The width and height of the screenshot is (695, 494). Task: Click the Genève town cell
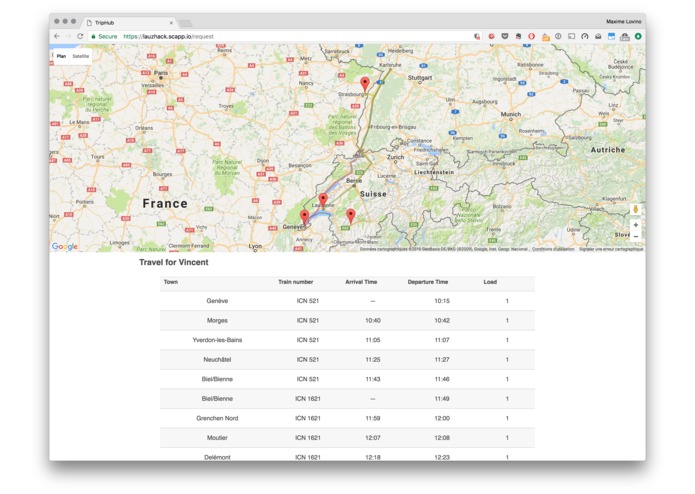[x=217, y=301]
